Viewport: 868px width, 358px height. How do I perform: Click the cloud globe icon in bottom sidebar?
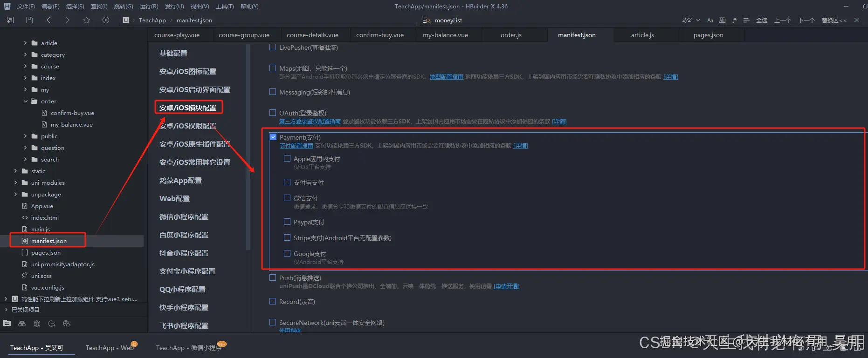click(x=67, y=324)
